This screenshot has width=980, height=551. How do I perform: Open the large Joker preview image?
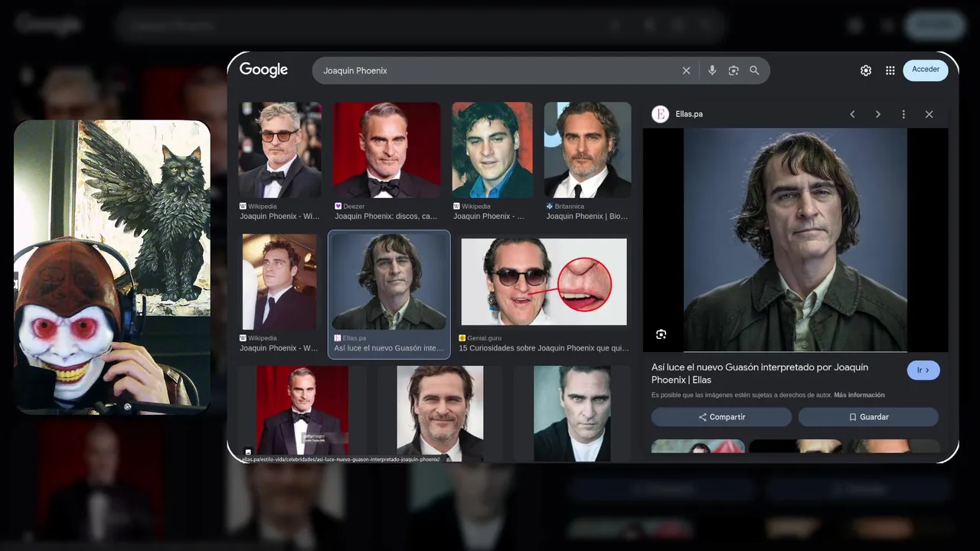click(x=795, y=240)
